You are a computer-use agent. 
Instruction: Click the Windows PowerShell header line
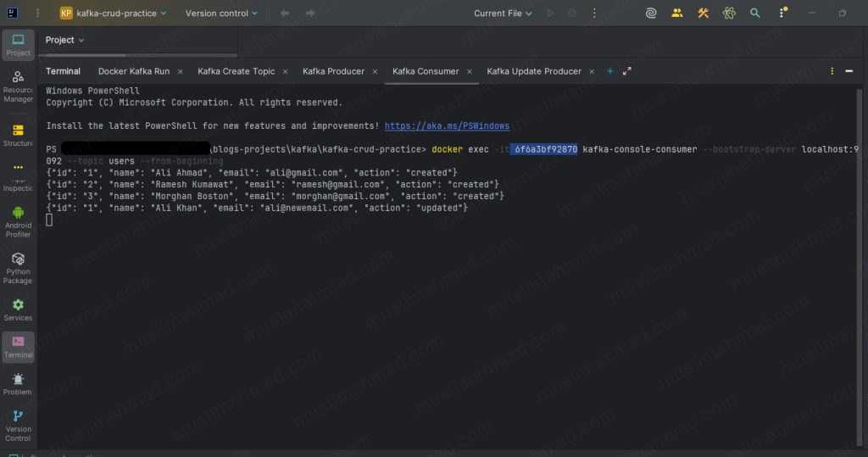(x=93, y=91)
